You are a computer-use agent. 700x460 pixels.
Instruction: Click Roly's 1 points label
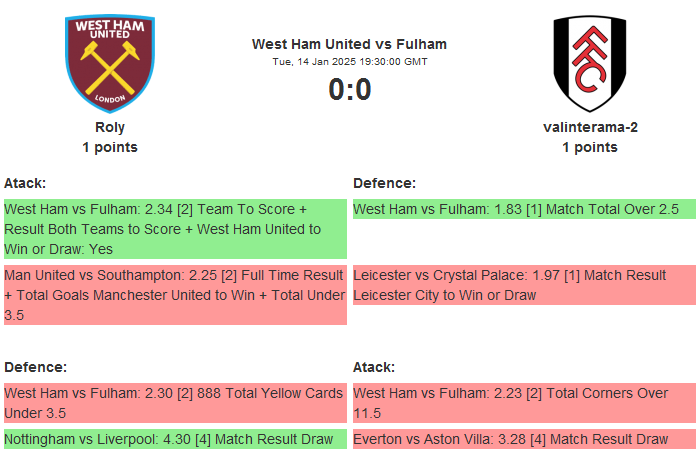(x=110, y=147)
